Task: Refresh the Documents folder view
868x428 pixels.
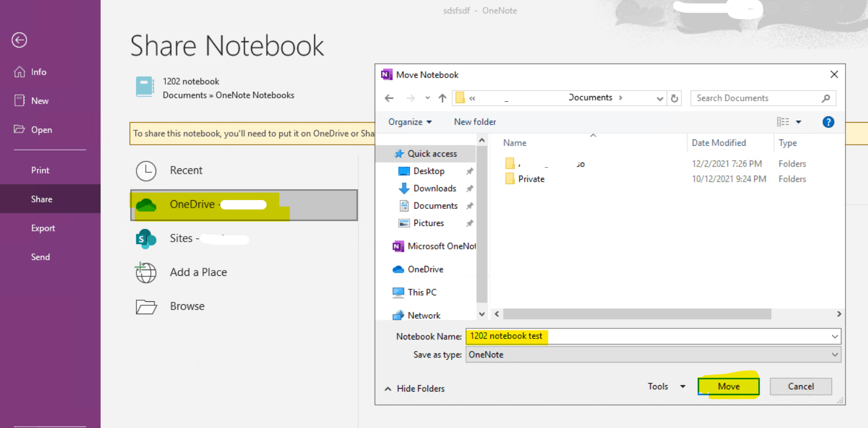Action: pos(674,98)
